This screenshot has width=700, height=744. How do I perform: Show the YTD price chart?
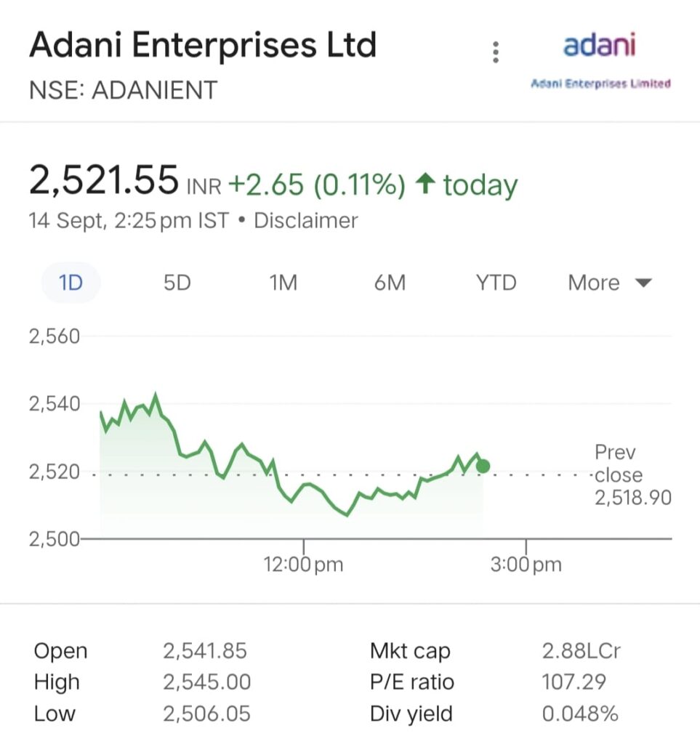click(x=496, y=283)
